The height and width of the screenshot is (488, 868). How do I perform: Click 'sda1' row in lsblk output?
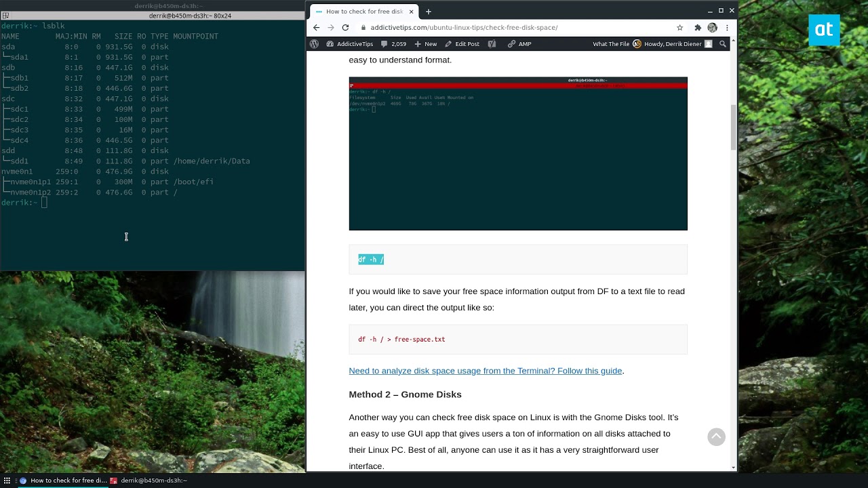pos(85,58)
